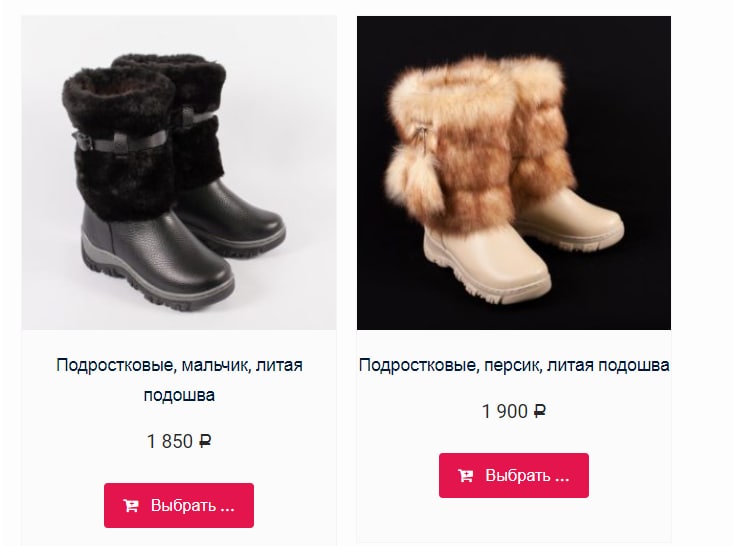Click the 1 850 ₽ price

[x=179, y=441]
